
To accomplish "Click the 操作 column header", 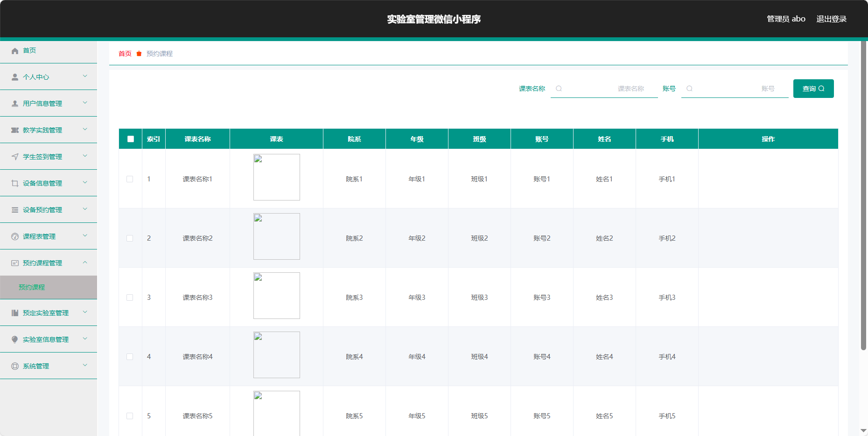I will pyautogui.click(x=768, y=139).
